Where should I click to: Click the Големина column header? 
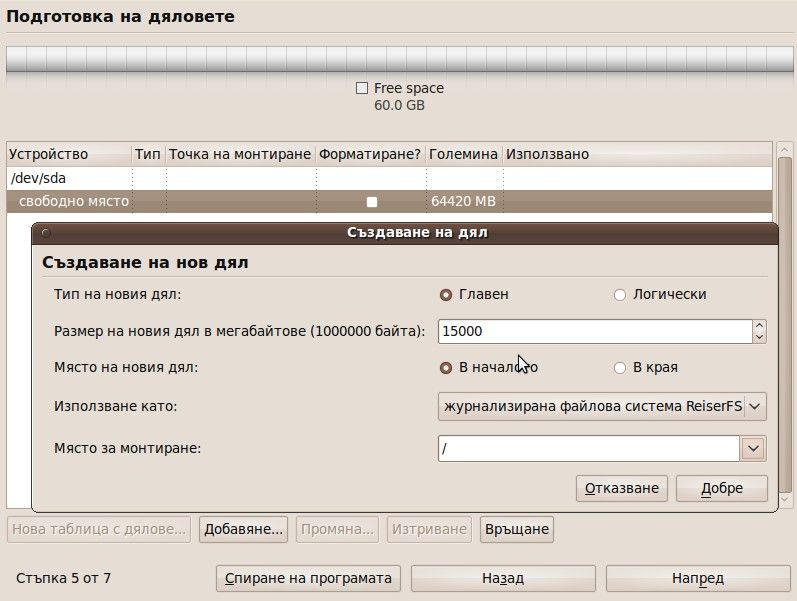coord(464,154)
